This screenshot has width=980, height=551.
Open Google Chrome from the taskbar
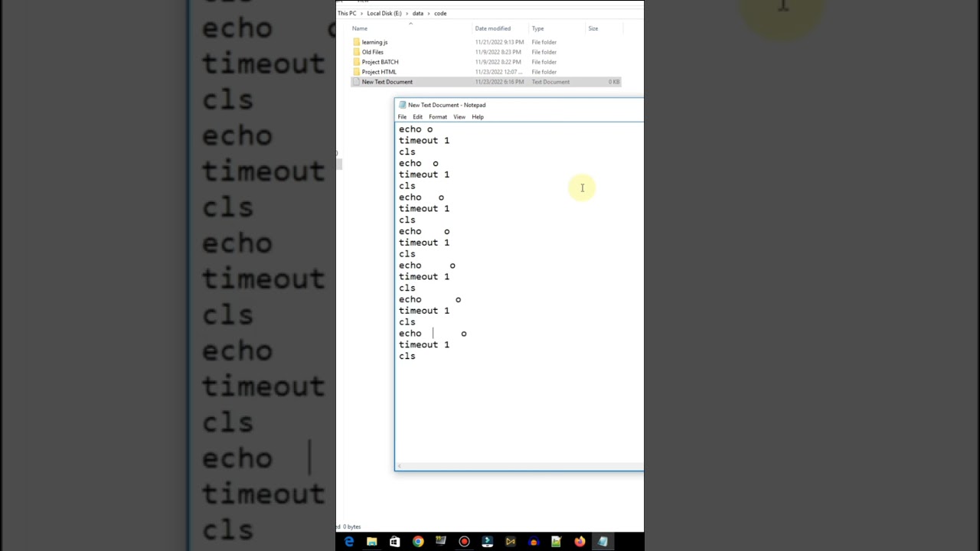pos(418,542)
